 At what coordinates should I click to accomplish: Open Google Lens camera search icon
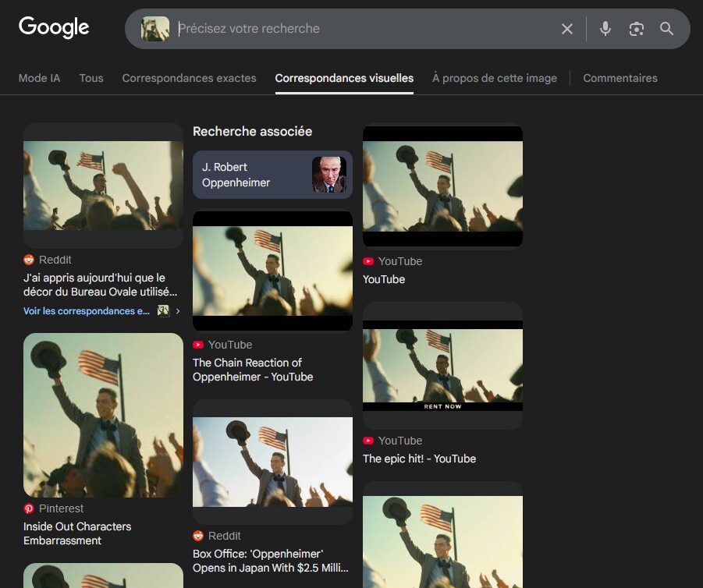(637, 29)
